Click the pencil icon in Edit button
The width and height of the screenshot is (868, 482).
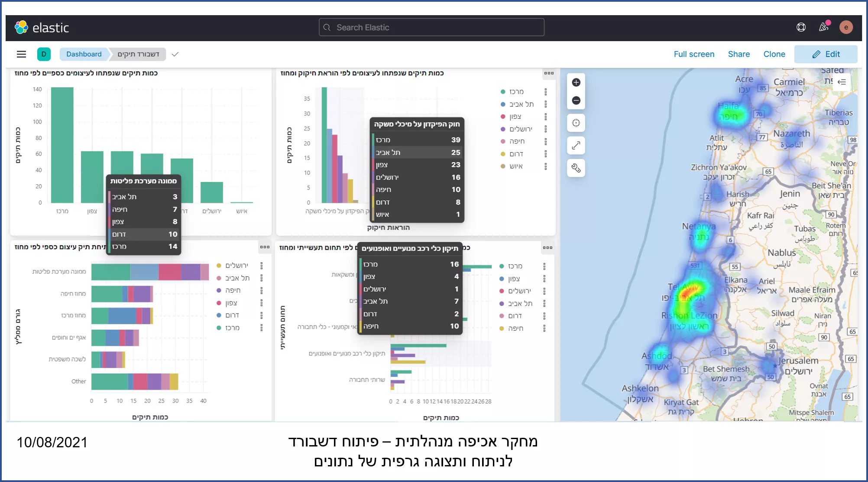click(816, 54)
